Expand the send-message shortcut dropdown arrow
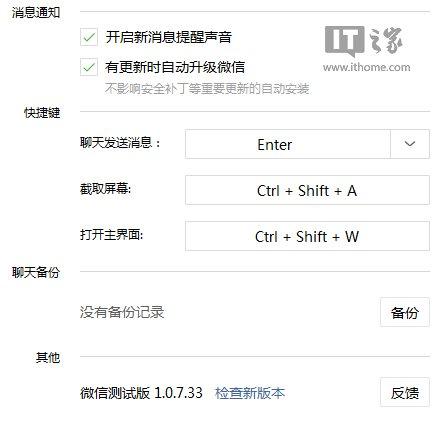The image size is (440, 436). tap(410, 144)
